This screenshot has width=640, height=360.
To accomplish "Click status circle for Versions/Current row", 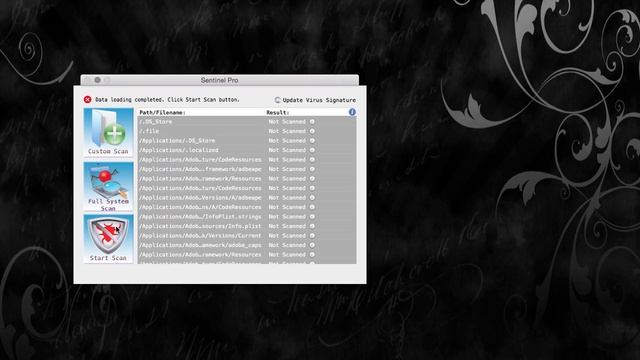I will tap(312, 236).
